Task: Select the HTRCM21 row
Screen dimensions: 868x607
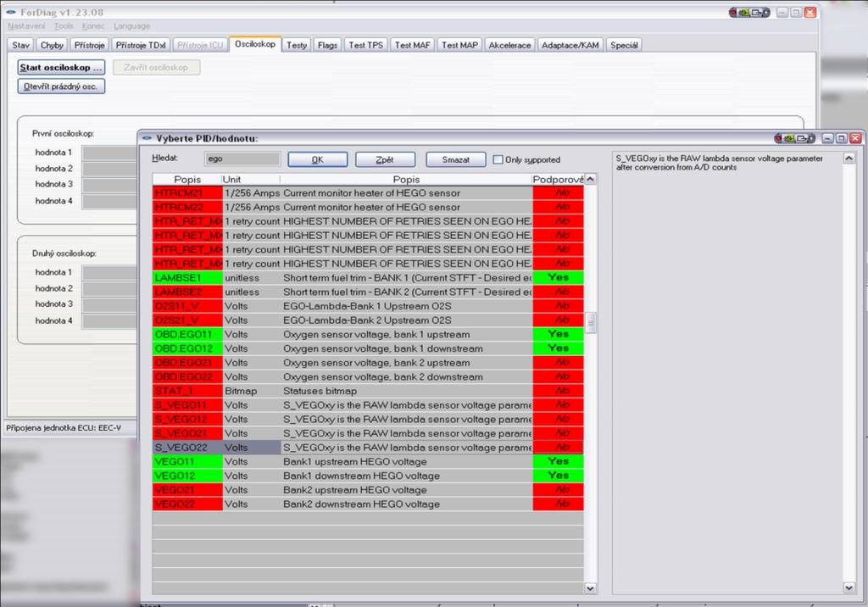Action: point(368,192)
